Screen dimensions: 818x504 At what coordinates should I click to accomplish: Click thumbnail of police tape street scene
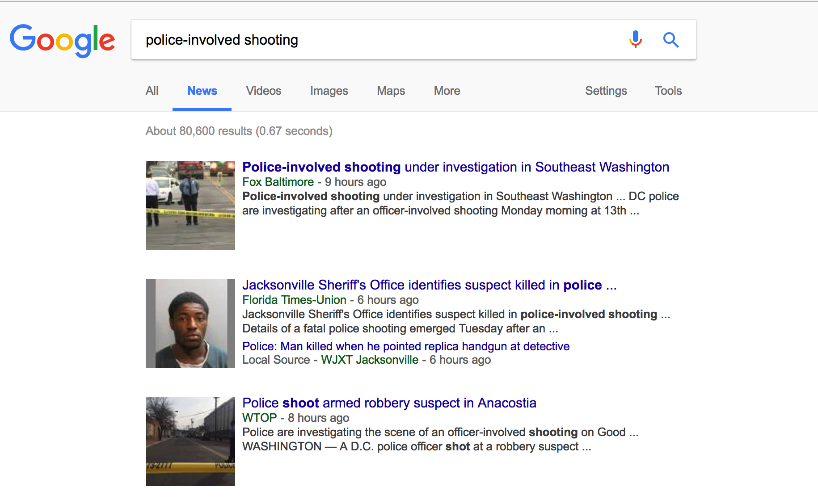pos(190,206)
